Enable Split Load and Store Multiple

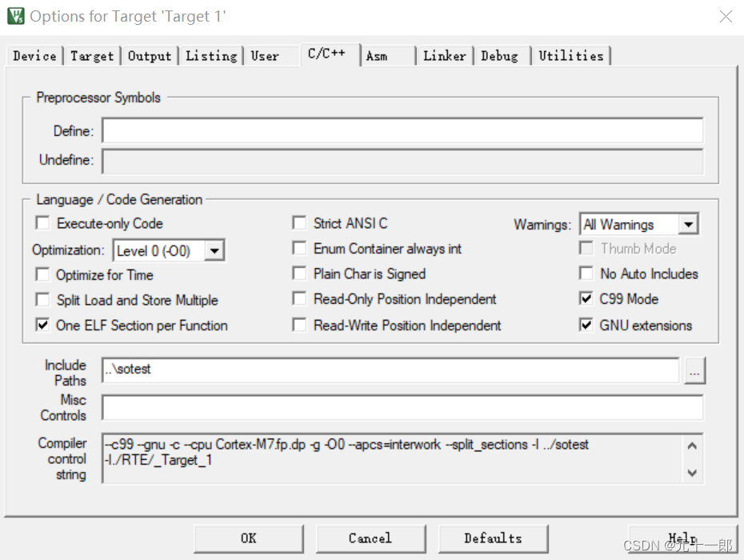tap(42, 299)
